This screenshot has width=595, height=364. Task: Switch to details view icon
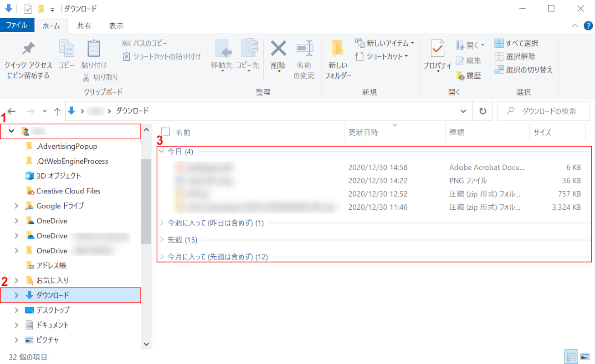pos(572,357)
